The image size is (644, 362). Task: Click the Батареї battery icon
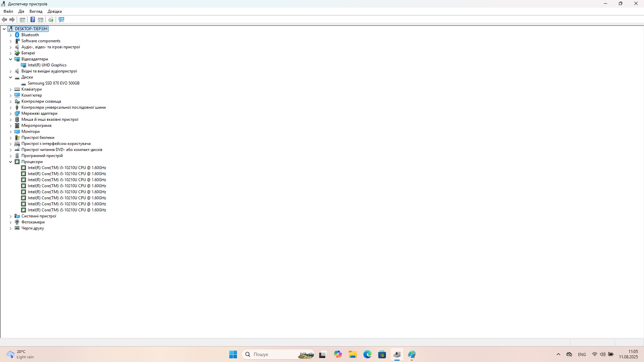pyautogui.click(x=17, y=53)
